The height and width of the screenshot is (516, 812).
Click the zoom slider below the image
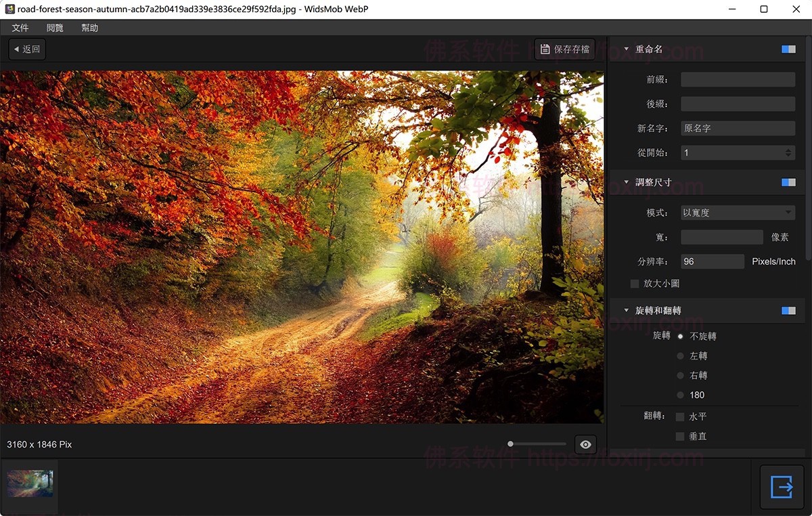(537, 444)
